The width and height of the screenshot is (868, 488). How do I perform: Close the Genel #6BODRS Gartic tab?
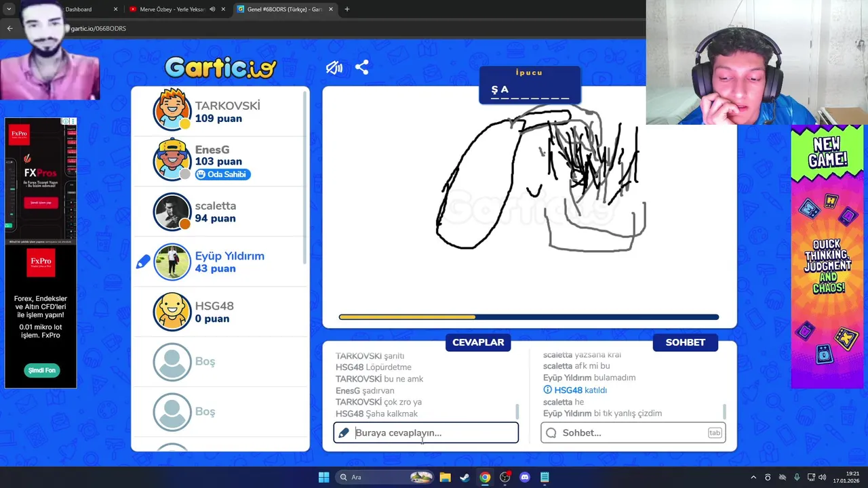331,9
